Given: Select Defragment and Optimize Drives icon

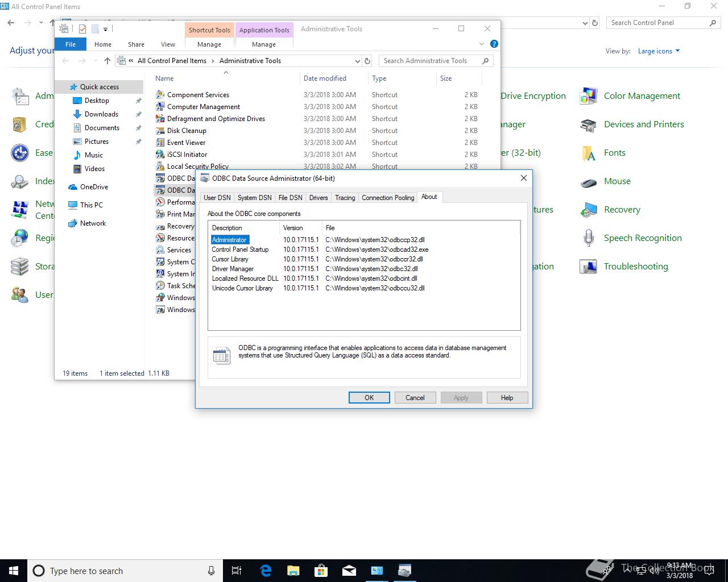Looking at the screenshot, I should [x=160, y=119].
